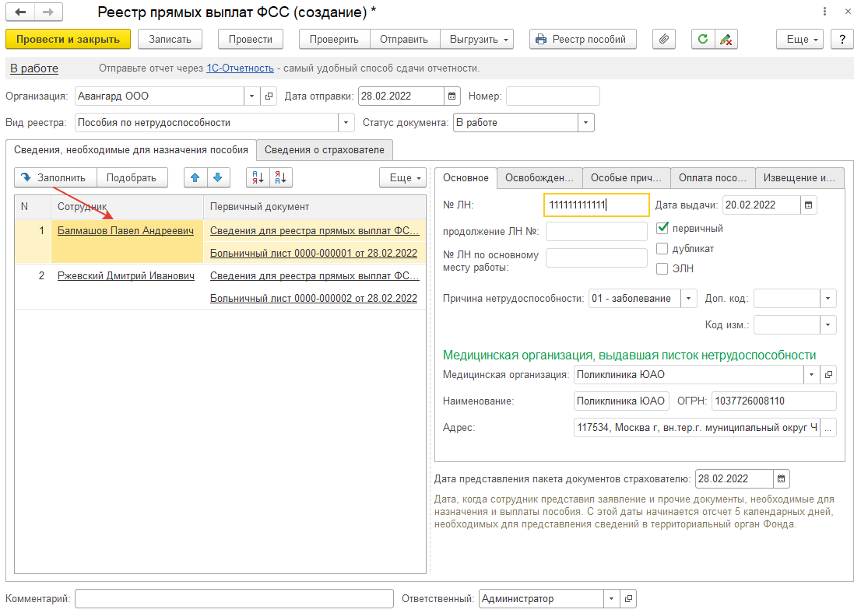Switch to Сведения о страхователе tab

[325, 149]
